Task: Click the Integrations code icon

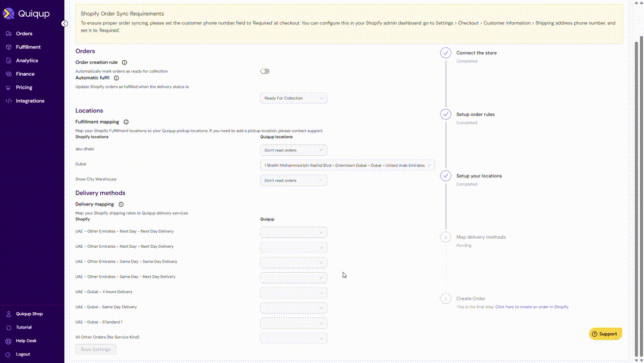Action: point(8,101)
